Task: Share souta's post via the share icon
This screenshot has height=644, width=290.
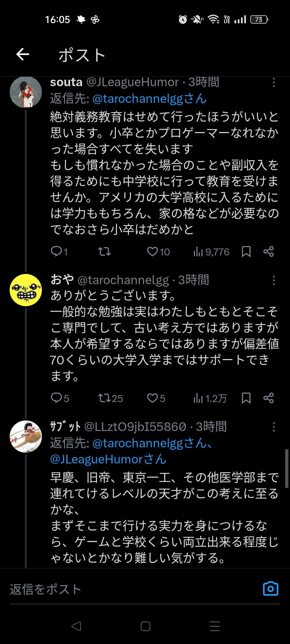Action: point(269,252)
